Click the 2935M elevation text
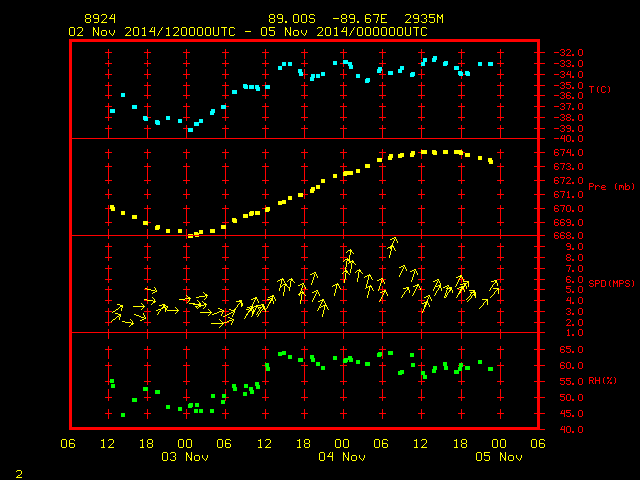Viewport: 640px width, 480px height. (x=424, y=19)
